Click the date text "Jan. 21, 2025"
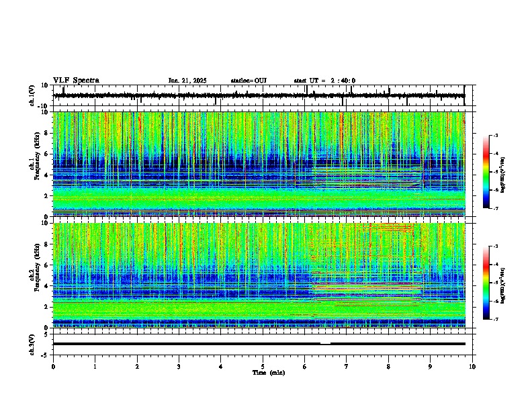Screen dimensions: 532x411 point(187,81)
